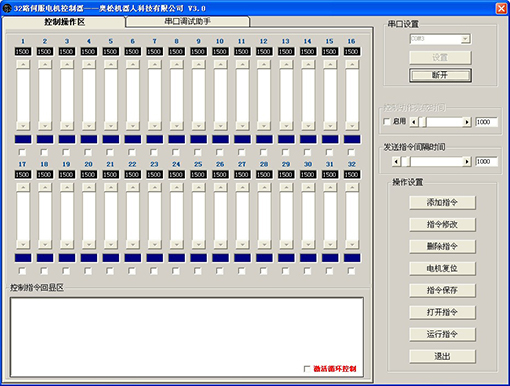The image size is (510, 386).
Task: Open the 串口调试助手 tab
Action: pos(187,22)
